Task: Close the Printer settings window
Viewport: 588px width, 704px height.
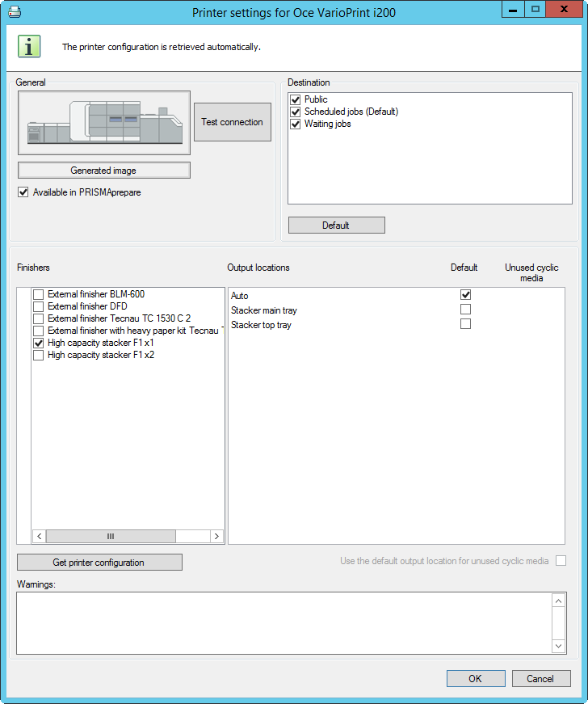Action: click(564, 10)
